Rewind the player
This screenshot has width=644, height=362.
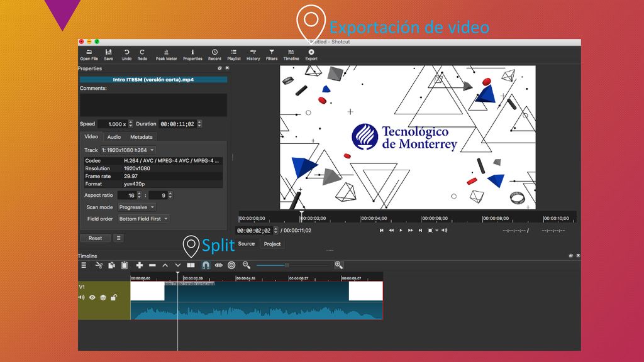coord(391,231)
